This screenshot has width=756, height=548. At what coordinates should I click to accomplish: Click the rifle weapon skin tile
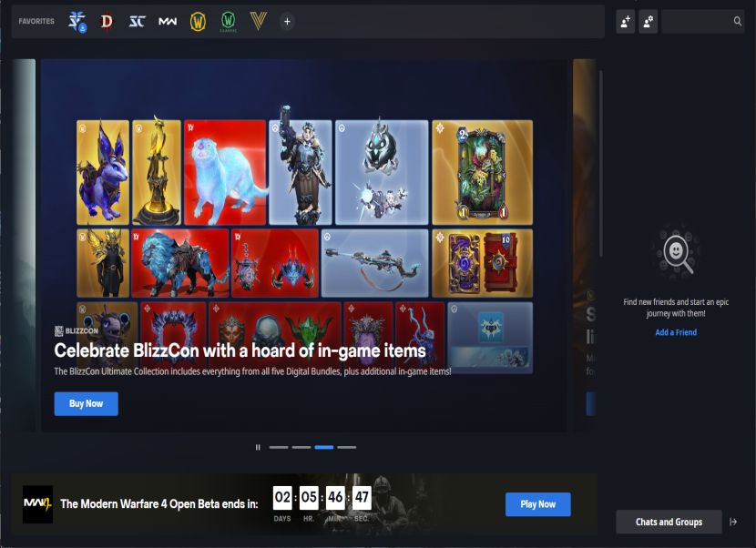(x=374, y=263)
